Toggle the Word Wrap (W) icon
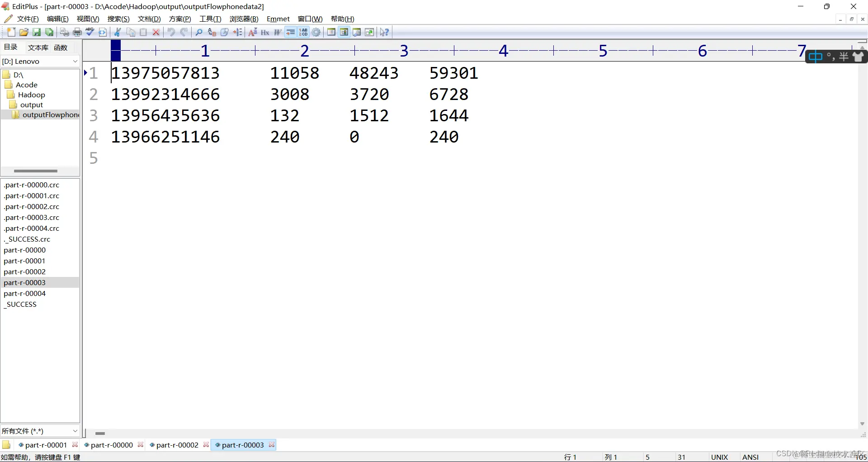 coord(278,32)
